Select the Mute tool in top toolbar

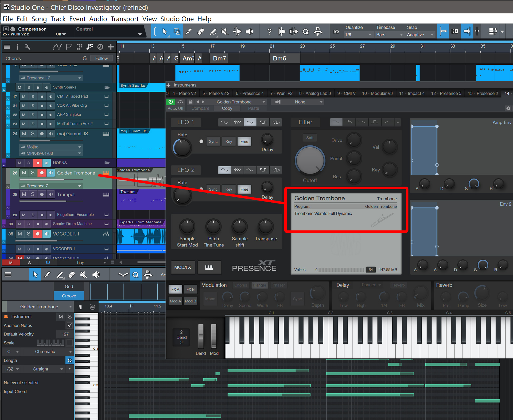pos(225,32)
